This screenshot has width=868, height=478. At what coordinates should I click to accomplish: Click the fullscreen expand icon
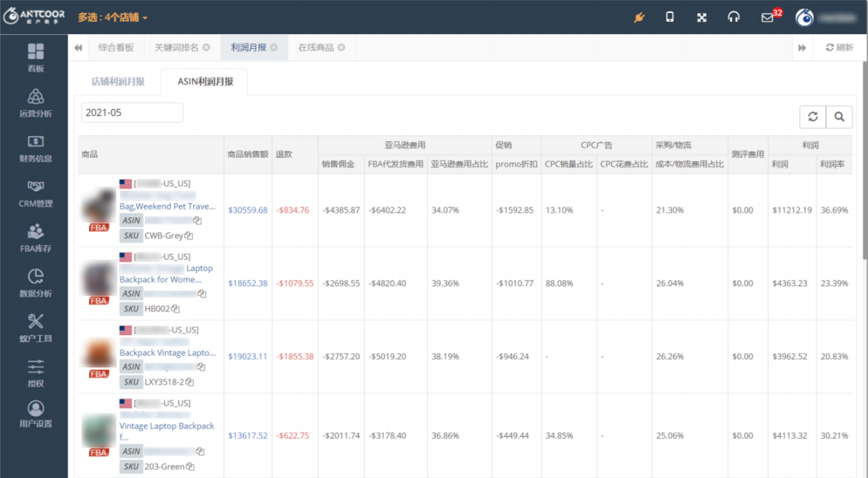(x=701, y=17)
